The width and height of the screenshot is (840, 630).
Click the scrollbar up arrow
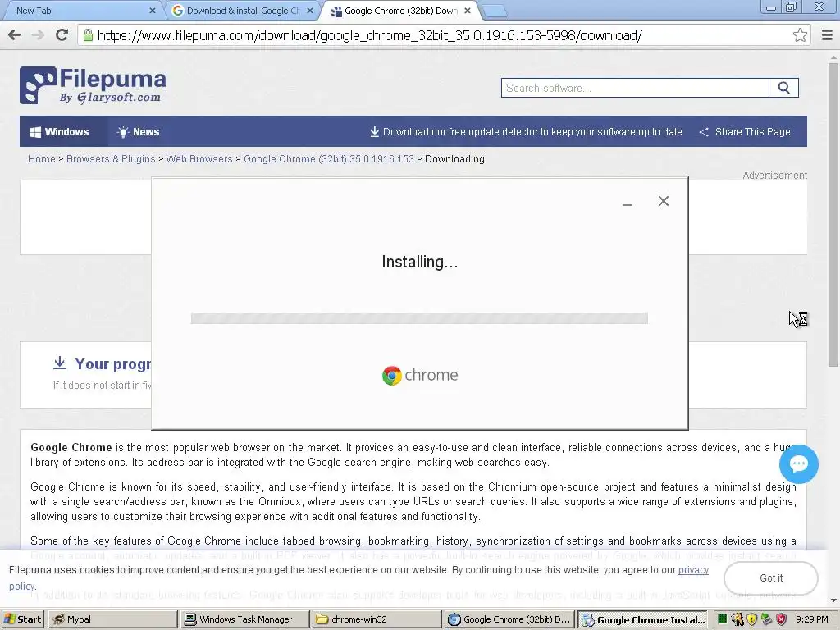tap(833, 56)
